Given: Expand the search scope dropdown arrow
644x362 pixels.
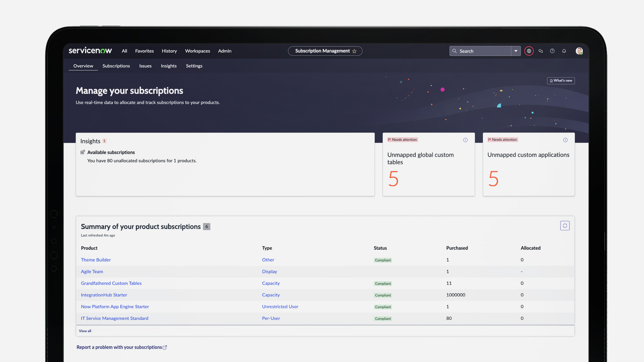Looking at the screenshot, I should (516, 51).
